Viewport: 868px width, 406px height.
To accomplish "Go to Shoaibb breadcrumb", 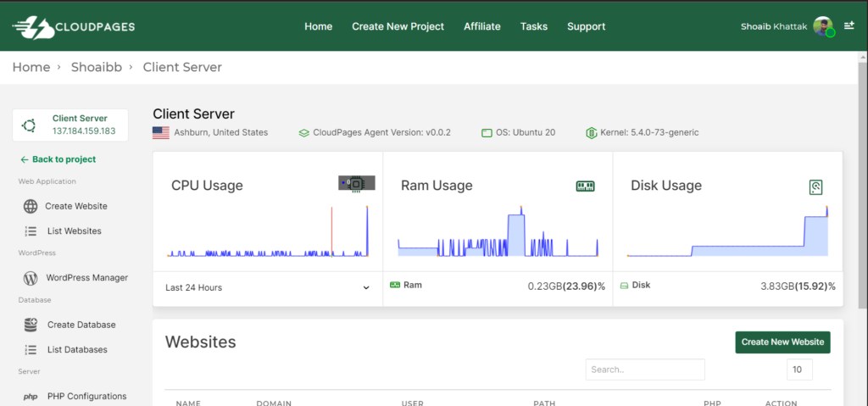I will pos(97,68).
